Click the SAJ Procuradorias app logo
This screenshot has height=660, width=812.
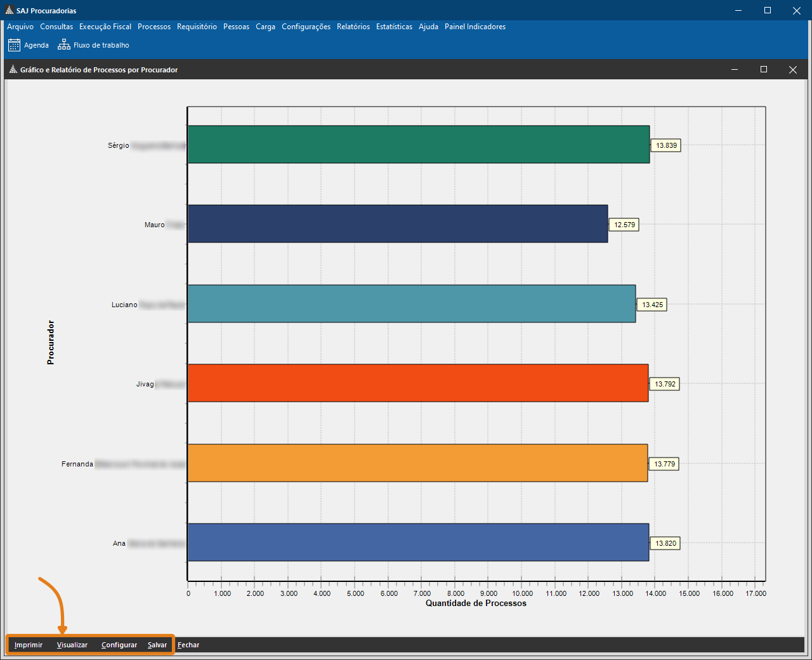coord(10,10)
